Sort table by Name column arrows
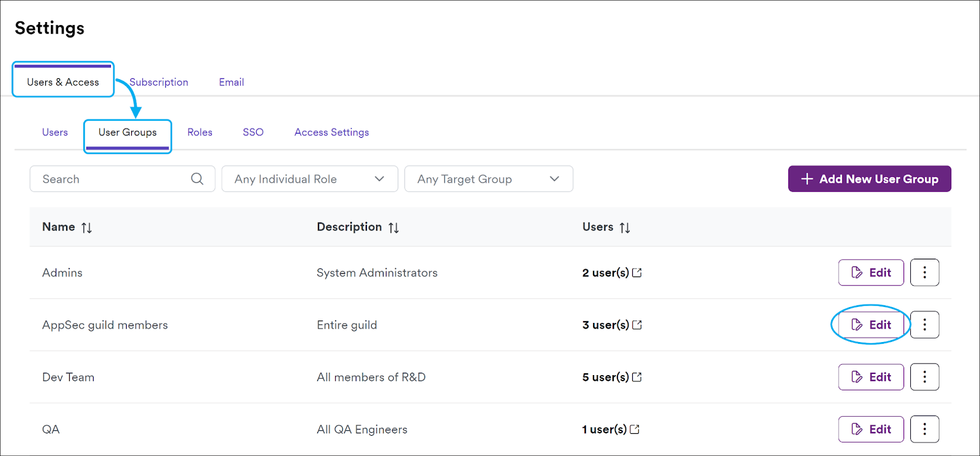The width and height of the screenshot is (980, 456). pos(86,227)
